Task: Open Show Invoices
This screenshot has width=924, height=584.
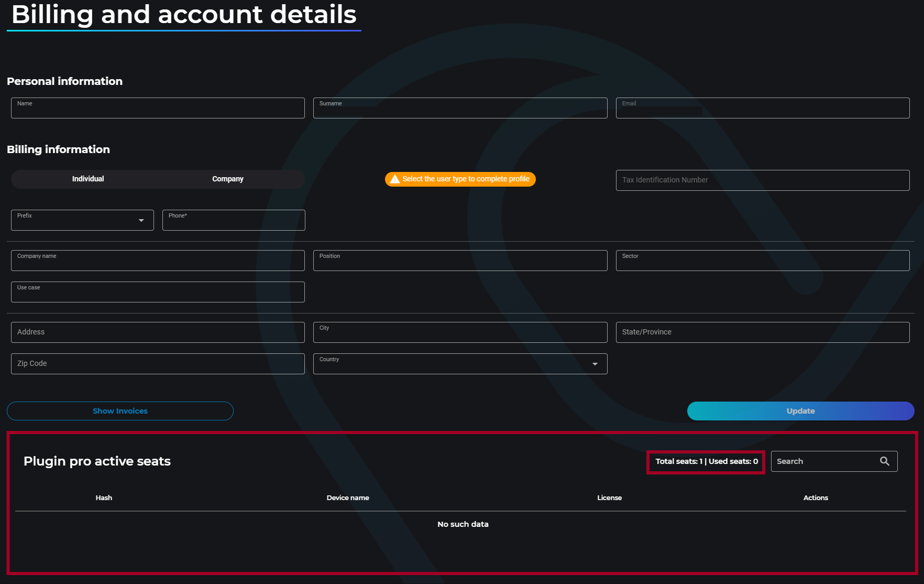Action: coord(120,411)
